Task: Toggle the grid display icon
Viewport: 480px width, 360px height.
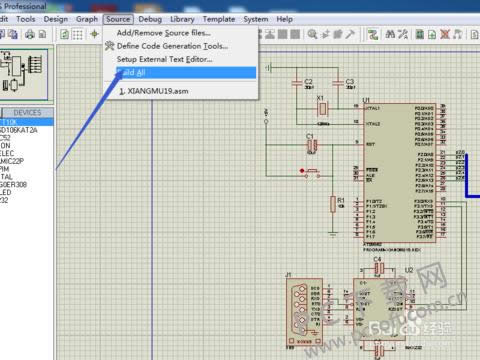Action: tap(78, 34)
